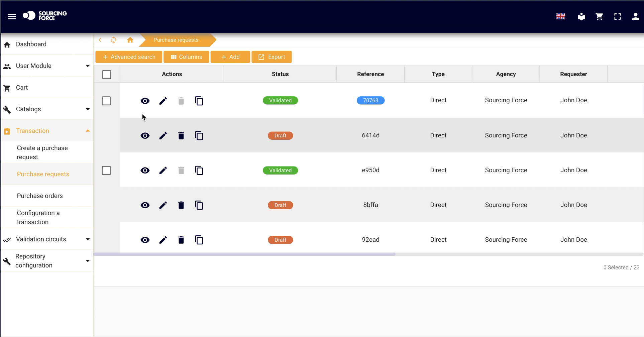
Task: Select the checkbox for request 70763
Action: click(106, 101)
